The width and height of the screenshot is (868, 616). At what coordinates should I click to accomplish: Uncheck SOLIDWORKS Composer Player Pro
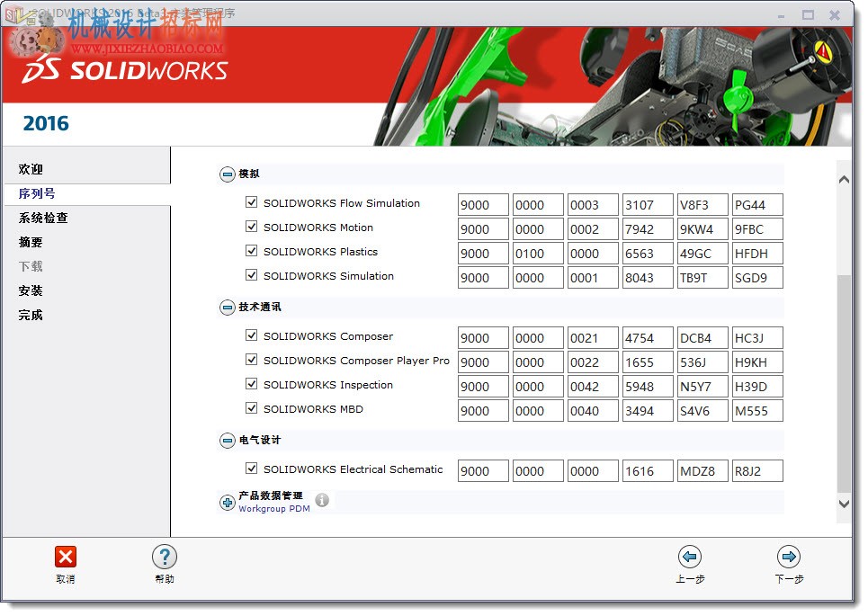tap(251, 360)
